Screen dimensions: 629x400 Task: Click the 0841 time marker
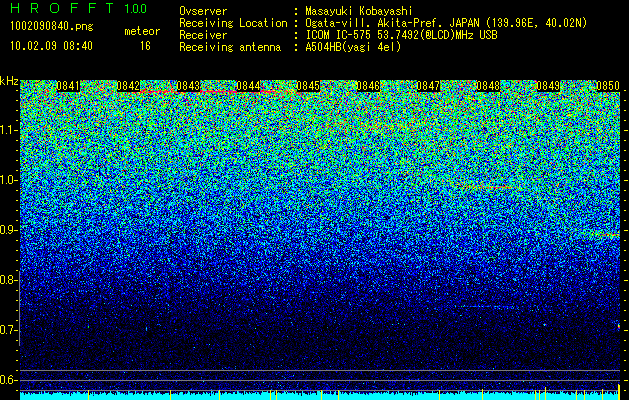[x=68, y=86]
